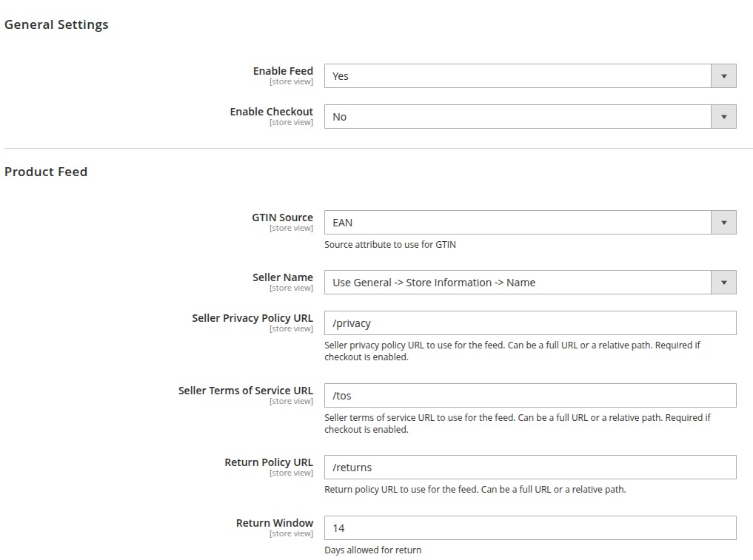Click the Enable Checkout field label
Image resolution: width=753 pixels, height=560 pixels.
tap(271, 112)
